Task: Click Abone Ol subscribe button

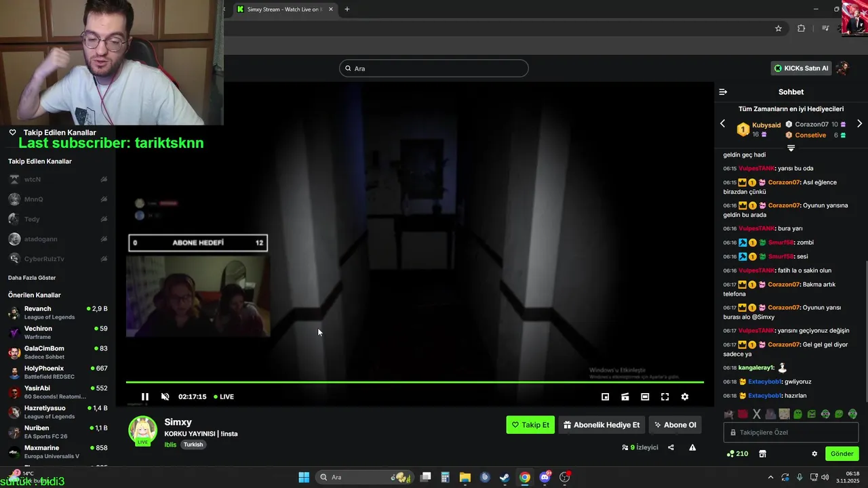Action: (x=675, y=425)
